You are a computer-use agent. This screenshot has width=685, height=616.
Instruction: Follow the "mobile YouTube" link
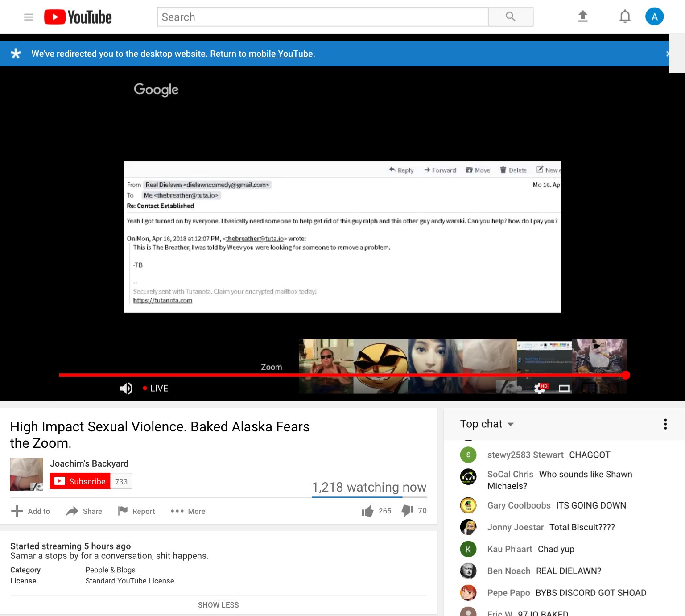(x=281, y=54)
